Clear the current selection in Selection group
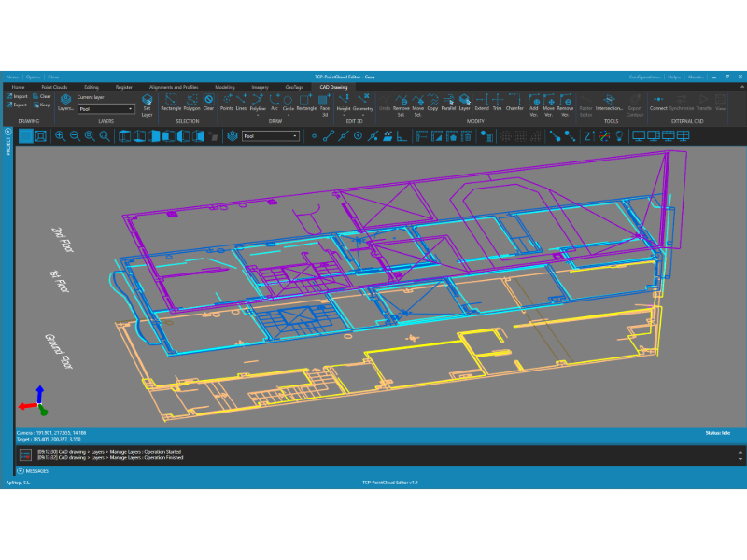 (x=208, y=103)
